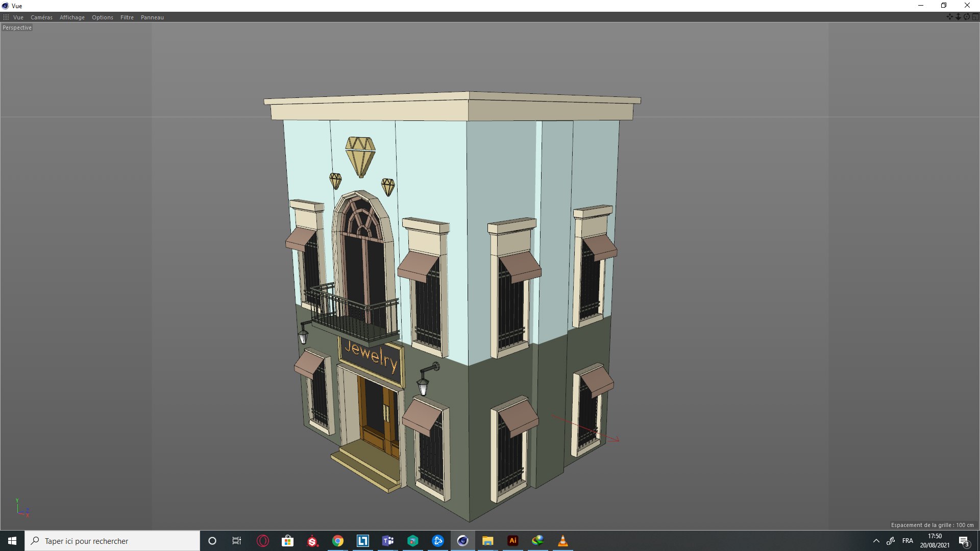Open Battle.net from the taskbar
This screenshot has height=551, width=980.
point(437,541)
